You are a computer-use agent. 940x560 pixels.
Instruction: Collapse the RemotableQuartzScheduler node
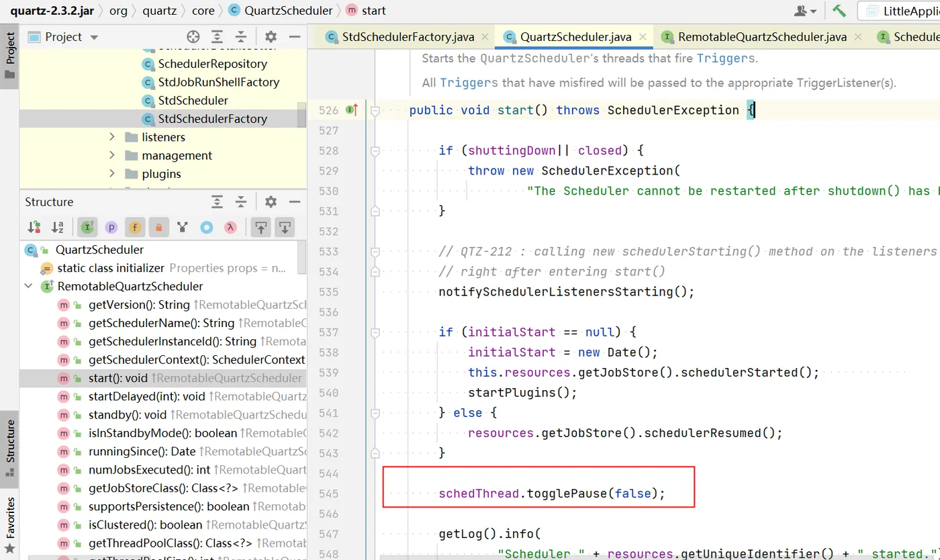pos(29,286)
